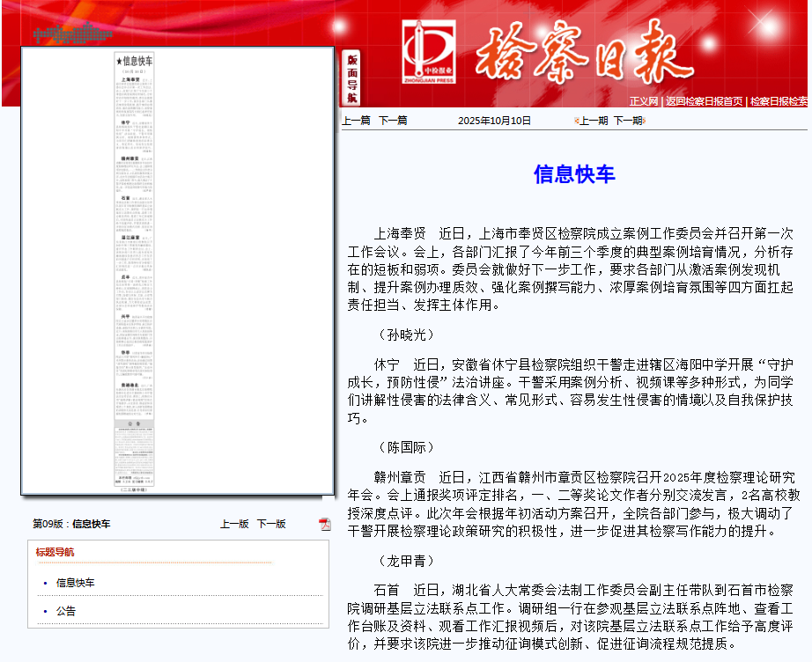Click the date 2025年10月10日
The width and height of the screenshot is (812, 662).
[494, 121]
